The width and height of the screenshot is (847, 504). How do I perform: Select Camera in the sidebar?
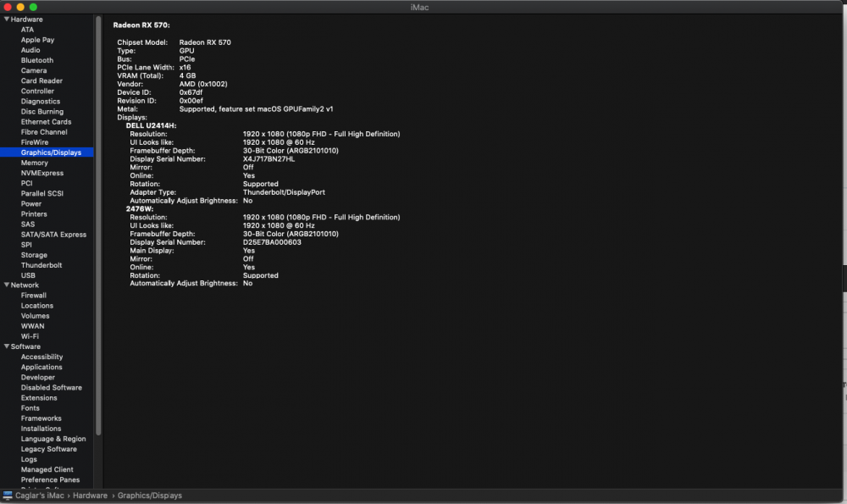(x=34, y=71)
